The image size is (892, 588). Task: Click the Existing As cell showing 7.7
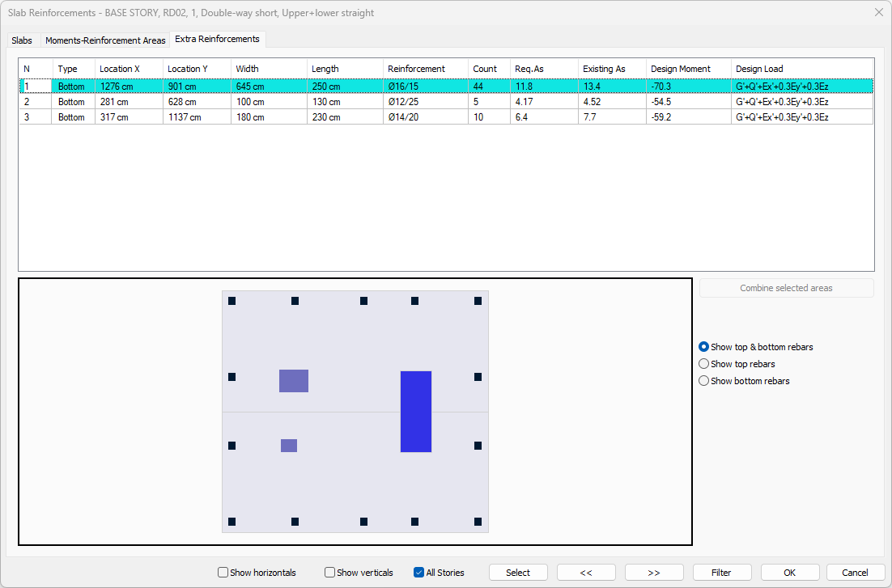pos(612,117)
